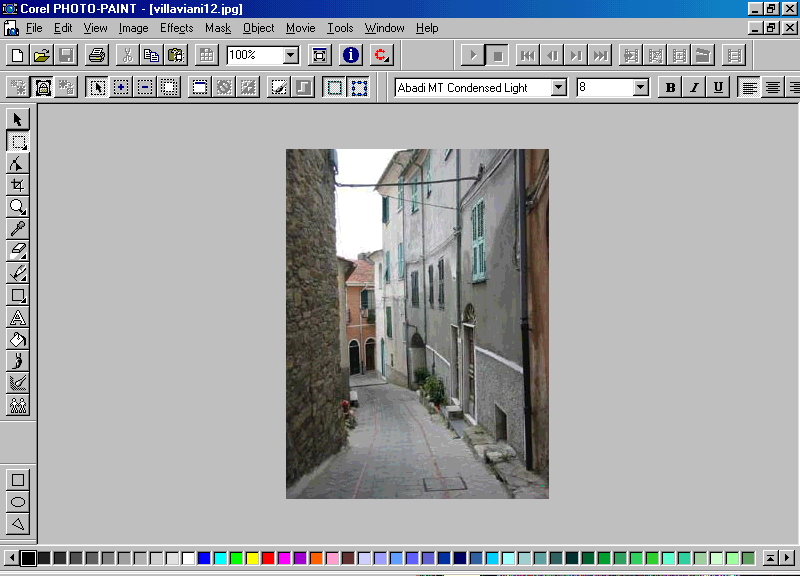Image resolution: width=800 pixels, height=576 pixels.
Task: Open the Effects menu
Action: coord(177,28)
